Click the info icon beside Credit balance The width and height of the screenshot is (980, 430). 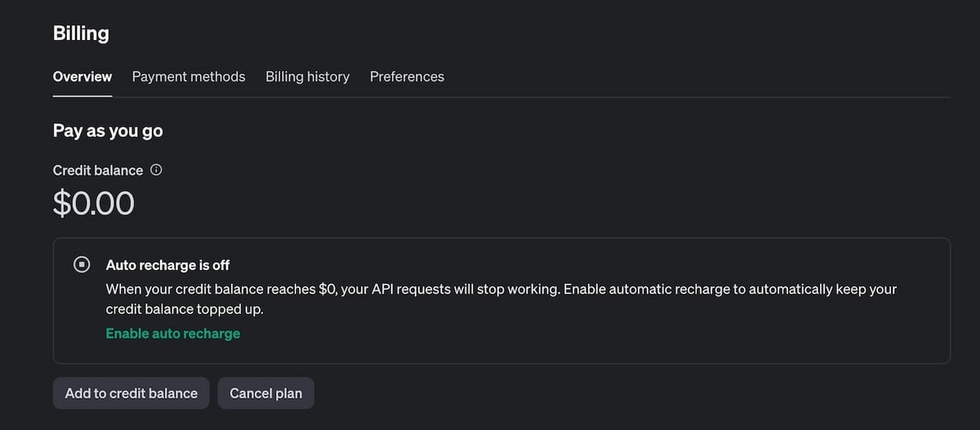pos(157,171)
